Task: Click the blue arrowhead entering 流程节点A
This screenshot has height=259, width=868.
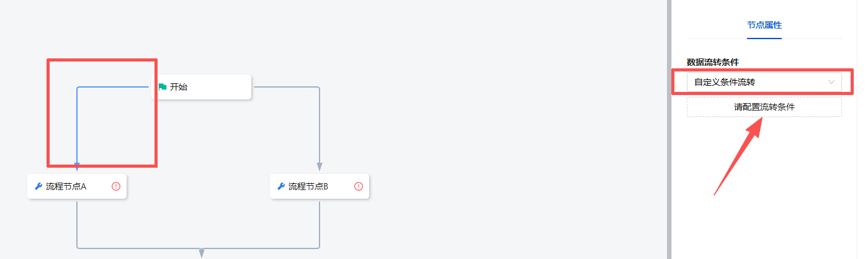Action: click(x=77, y=167)
